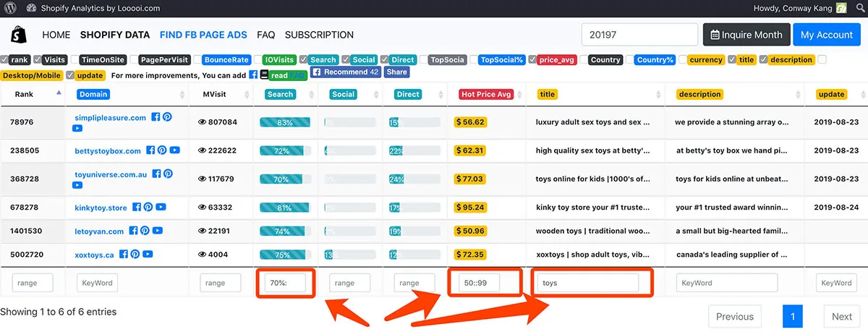Open YouTube icon for bettystoybox.com
Screen dimensions: 868x332
click(x=175, y=150)
